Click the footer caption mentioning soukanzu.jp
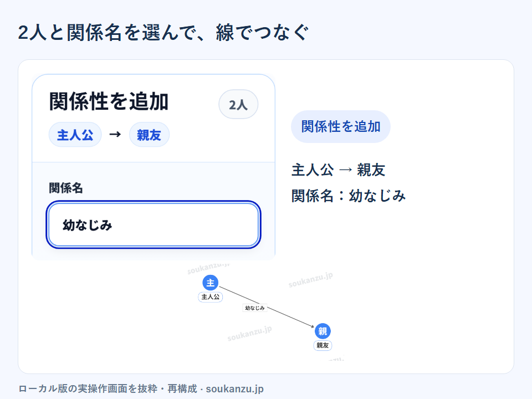Viewport: 532px width, 399px height. point(141,388)
